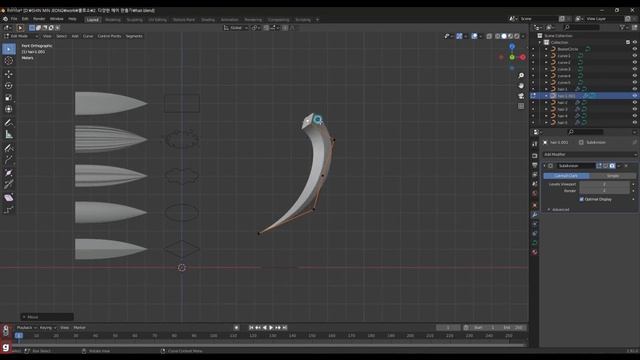Select the Randomize tool
Screen dimensions: 640x360
9,210
